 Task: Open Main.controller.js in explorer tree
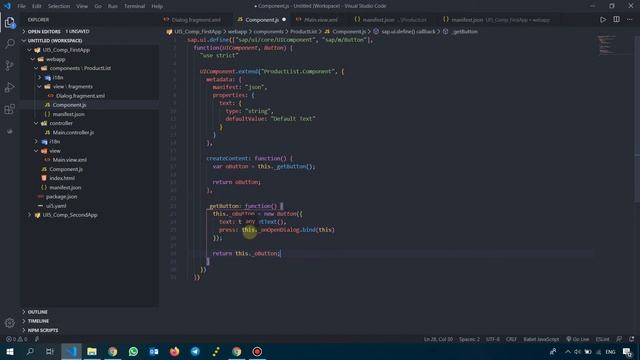click(73, 132)
